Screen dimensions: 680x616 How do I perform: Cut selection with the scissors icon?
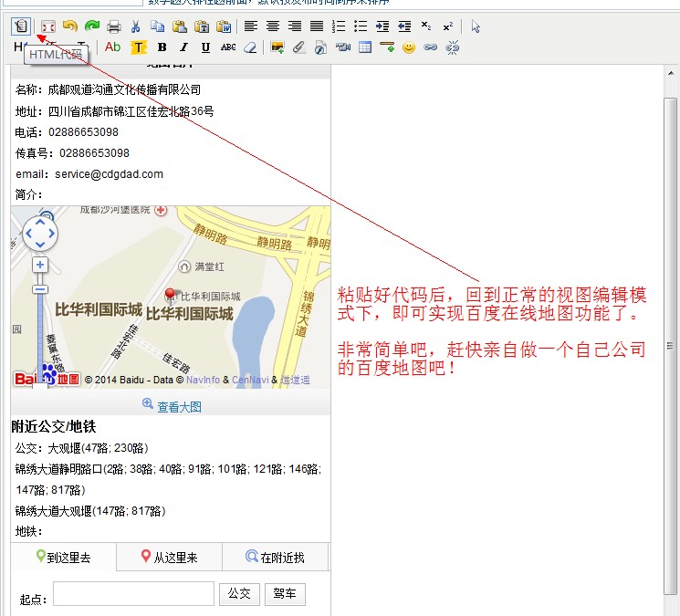(x=136, y=26)
